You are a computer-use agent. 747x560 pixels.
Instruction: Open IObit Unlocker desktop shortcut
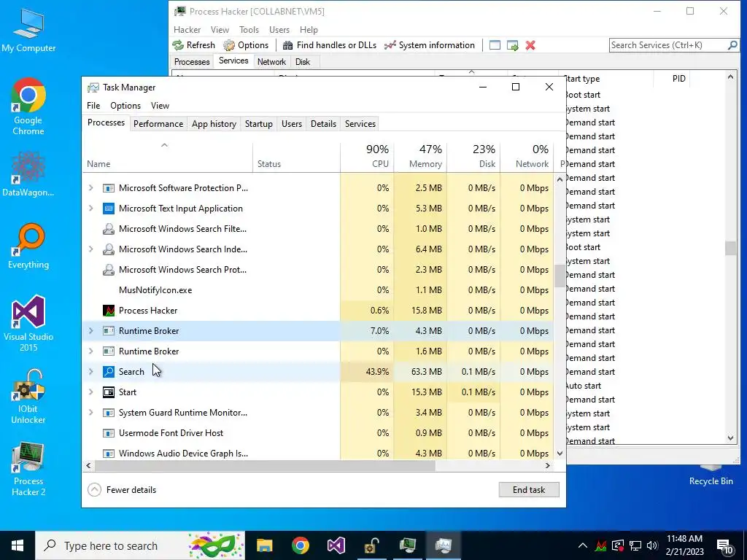(28, 396)
